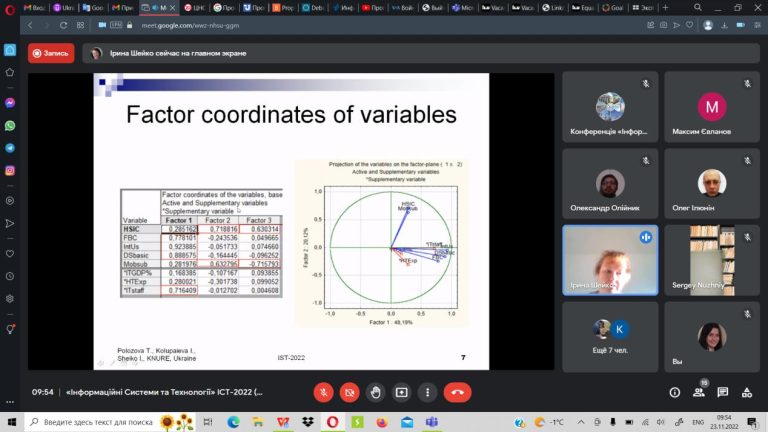Viewport: 768px width, 432px height.
Task: Select the Максим Євланов participant tile
Action: pos(712,107)
